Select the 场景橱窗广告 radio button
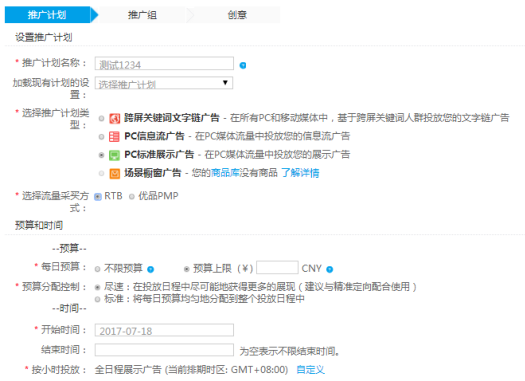The height and width of the screenshot is (381, 525). (x=101, y=173)
